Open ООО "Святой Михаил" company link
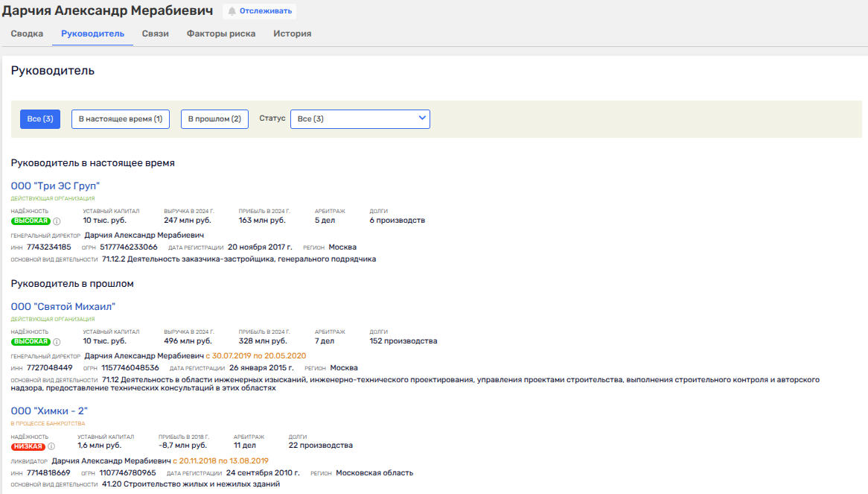Screen dimensions: 868x494 (63, 306)
